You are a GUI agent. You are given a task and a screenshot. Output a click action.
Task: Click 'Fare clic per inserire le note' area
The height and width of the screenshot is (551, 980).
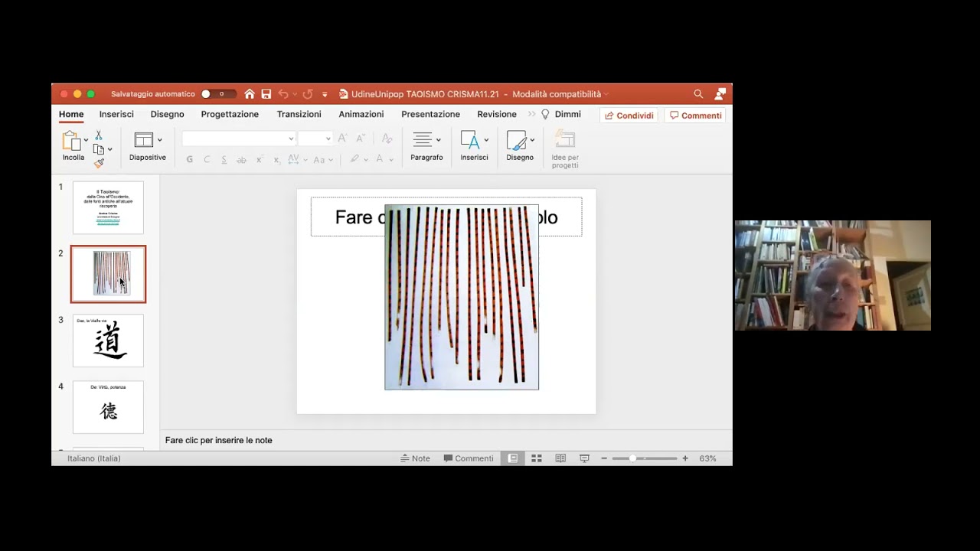tap(219, 440)
